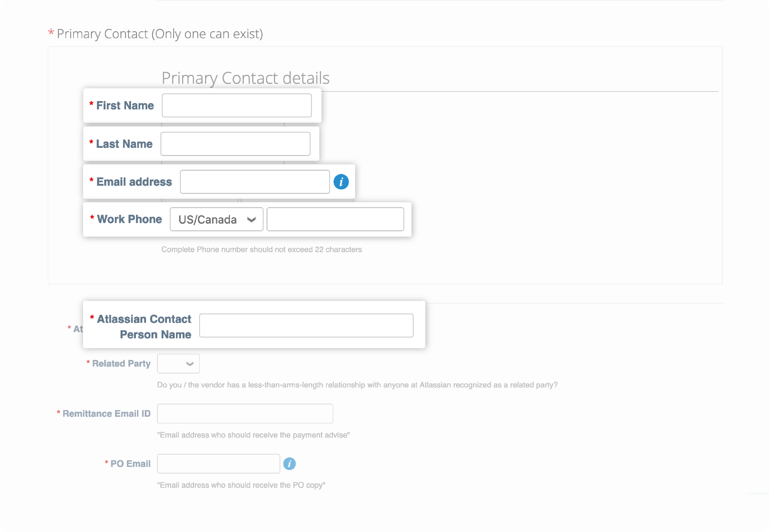This screenshot has height=532, width=769.
Task: Click the First Name label
Action: pyautogui.click(x=125, y=106)
